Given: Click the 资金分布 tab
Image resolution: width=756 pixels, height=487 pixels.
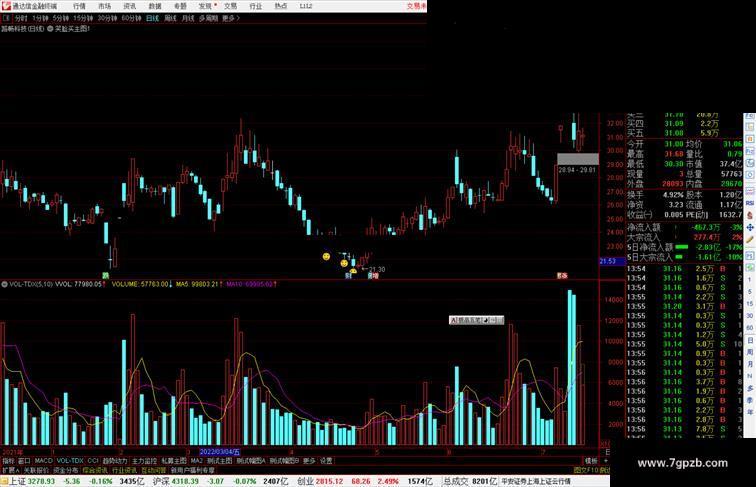Looking at the screenshot, I should (x=66, y=470).
